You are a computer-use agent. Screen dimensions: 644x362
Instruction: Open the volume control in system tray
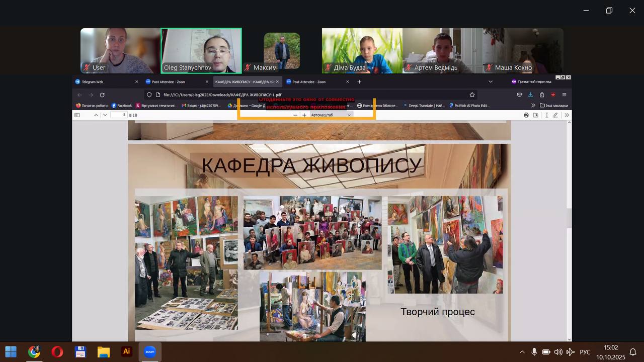coord(558,352)
